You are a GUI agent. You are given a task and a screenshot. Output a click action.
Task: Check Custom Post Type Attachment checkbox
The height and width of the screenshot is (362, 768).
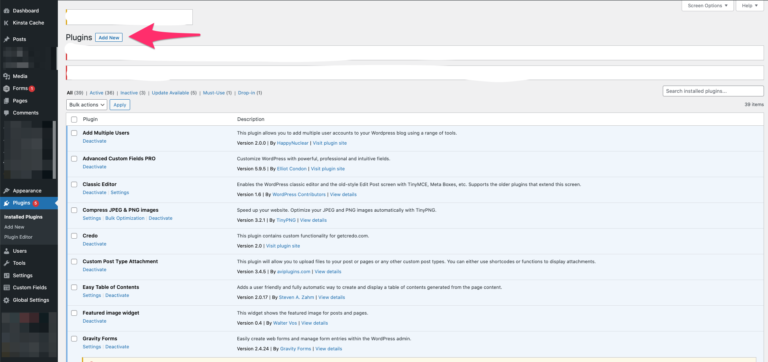pos(74,262)
